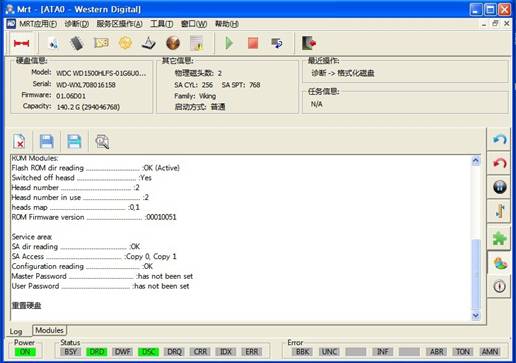Click the log scrollbar down arrow

coord(476,315)
